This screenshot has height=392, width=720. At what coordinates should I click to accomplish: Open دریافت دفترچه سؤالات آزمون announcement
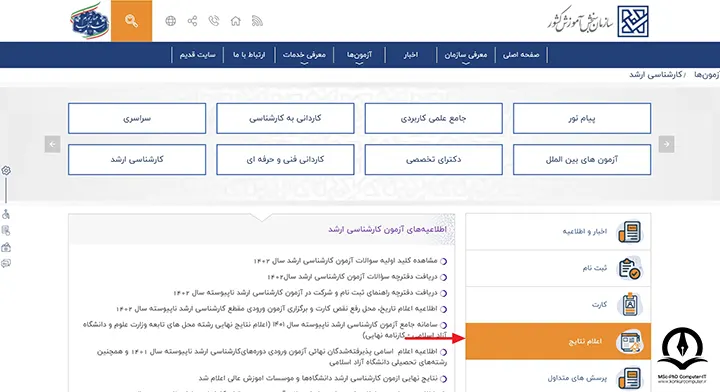coord(352,277)
